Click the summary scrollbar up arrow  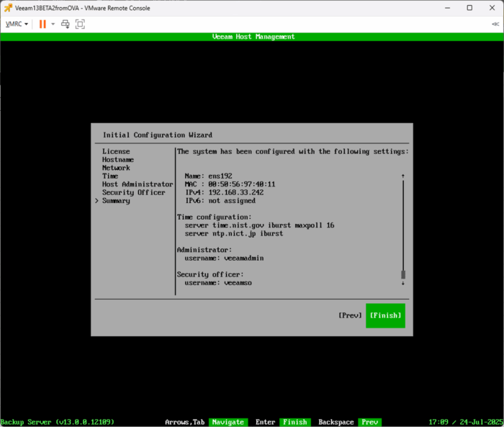tap(402, 176)
